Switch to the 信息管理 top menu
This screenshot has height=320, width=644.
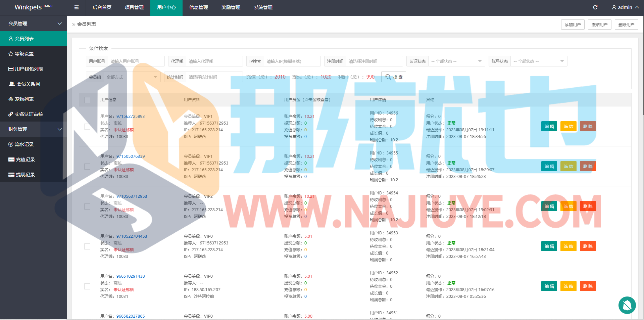point(199,7)
